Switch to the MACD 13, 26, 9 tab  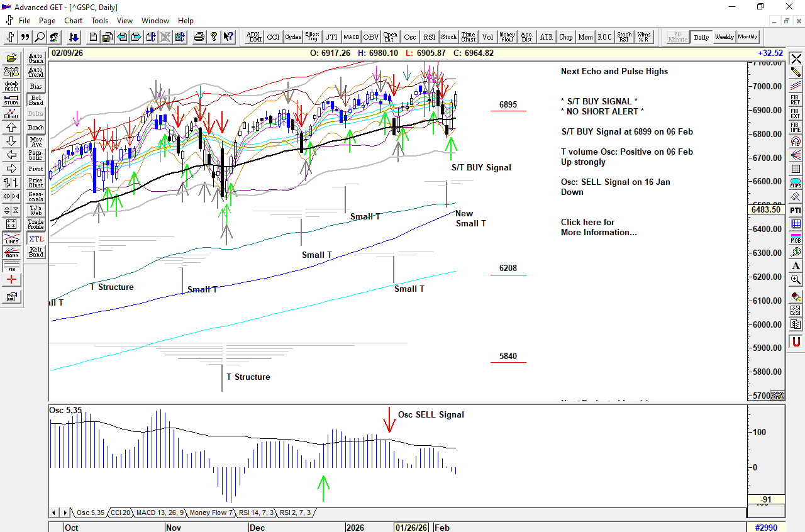160,513
